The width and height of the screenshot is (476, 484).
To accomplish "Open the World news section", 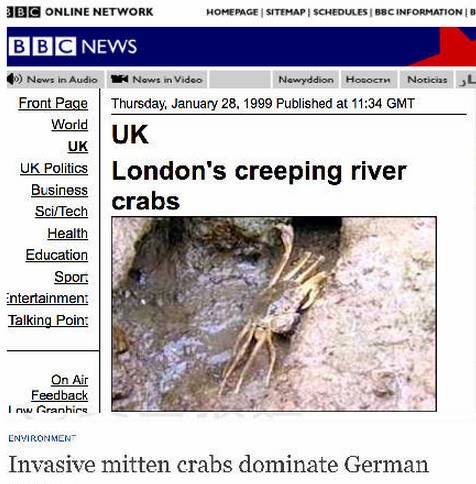I will point(70,124).
